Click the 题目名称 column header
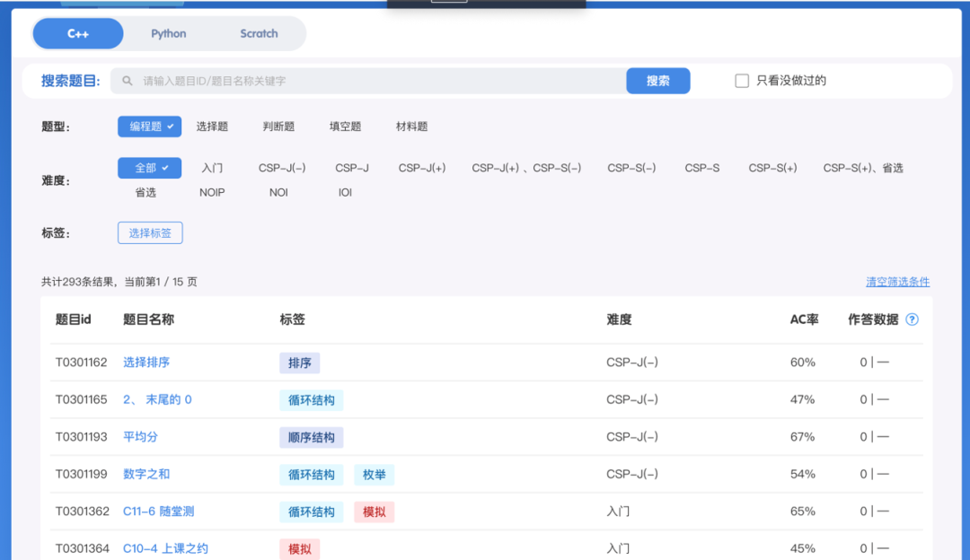This screenshot has width=970, height=560. [148, 319]
